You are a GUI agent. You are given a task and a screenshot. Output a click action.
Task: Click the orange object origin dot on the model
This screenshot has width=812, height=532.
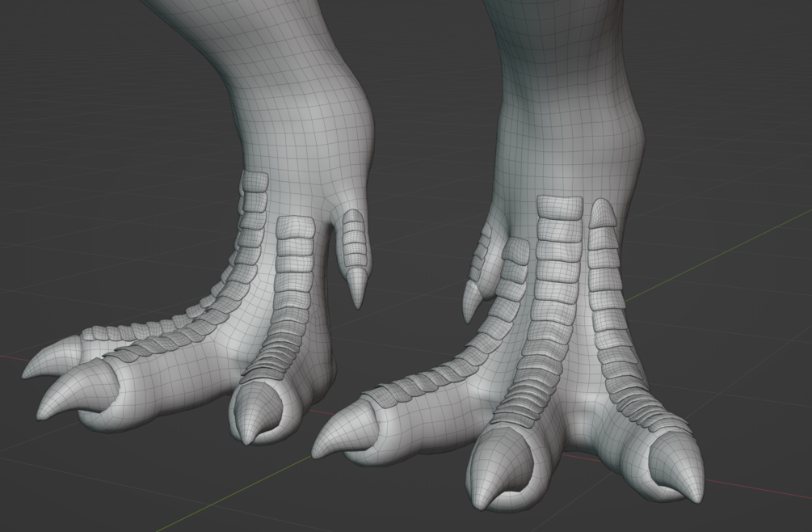[x=379, y=422]
